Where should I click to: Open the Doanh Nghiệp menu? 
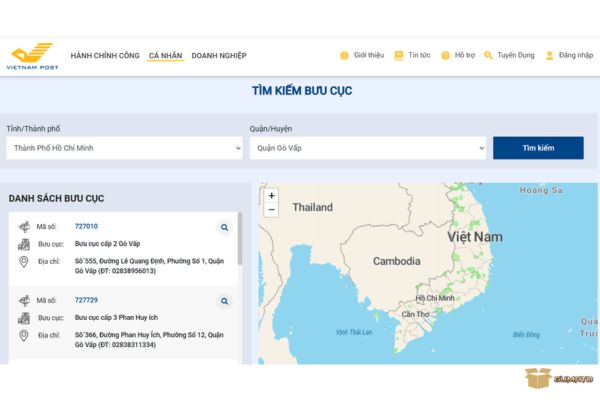(219, 56)
